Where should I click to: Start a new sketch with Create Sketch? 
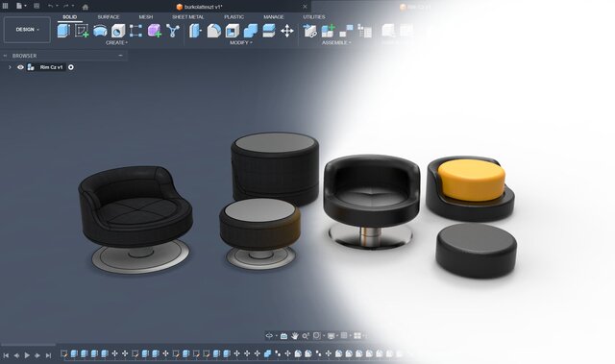82,31
